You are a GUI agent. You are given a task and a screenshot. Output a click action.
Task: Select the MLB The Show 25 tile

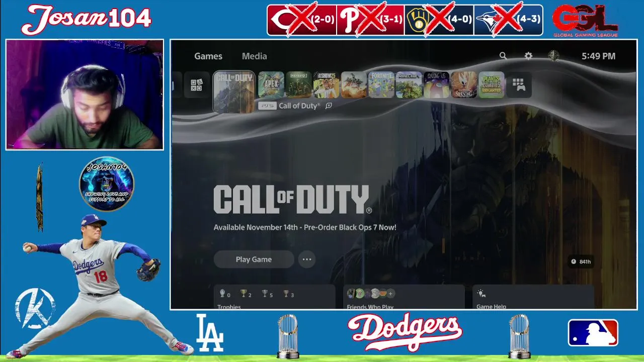327,85
